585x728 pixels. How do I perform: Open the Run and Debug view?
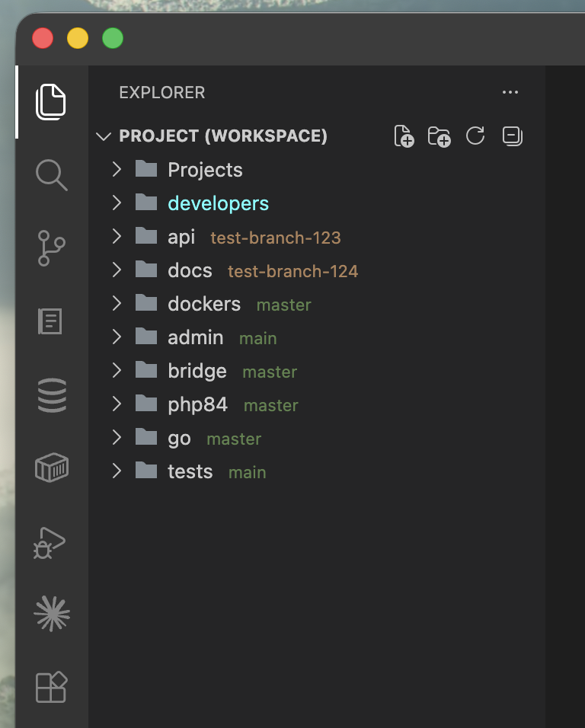click(50, 543)
